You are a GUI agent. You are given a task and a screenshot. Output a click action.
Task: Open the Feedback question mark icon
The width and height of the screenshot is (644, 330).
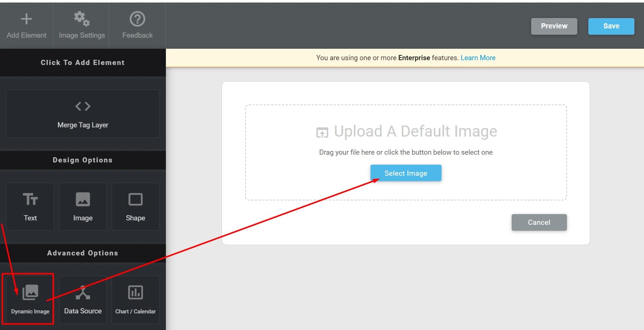[137, 19]
